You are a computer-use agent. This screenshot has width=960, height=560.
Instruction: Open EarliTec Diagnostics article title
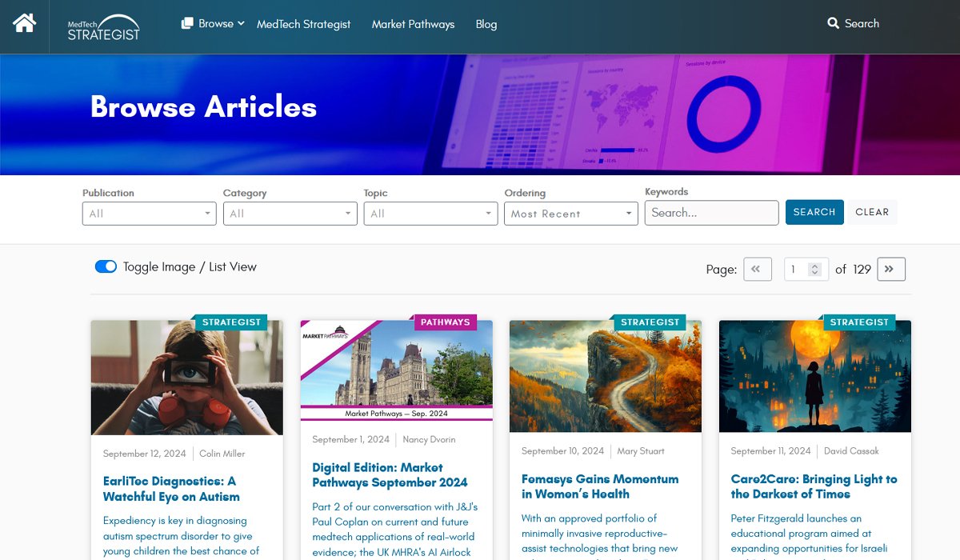click(170, 489)
